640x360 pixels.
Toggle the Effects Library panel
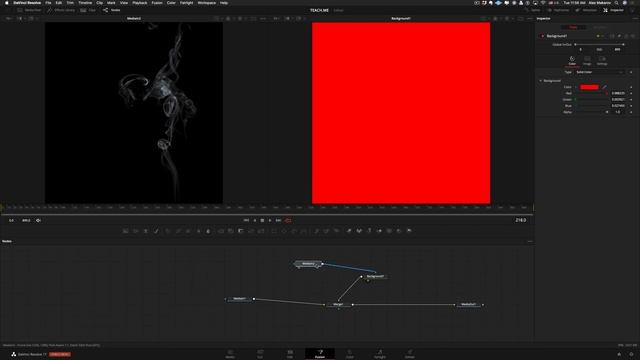point(61,10)
